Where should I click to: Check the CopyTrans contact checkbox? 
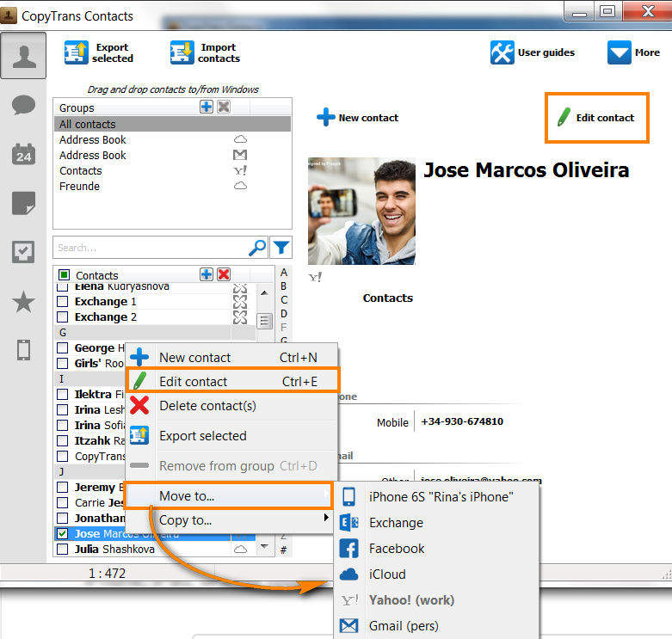(x=63, y=456)
